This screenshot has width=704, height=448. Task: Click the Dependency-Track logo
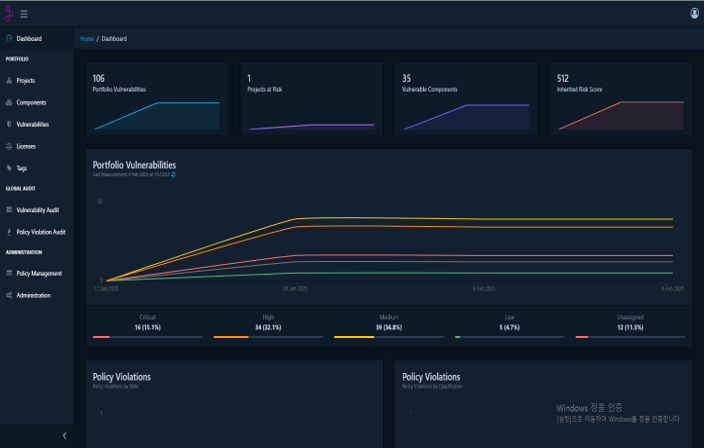point(8,13)
